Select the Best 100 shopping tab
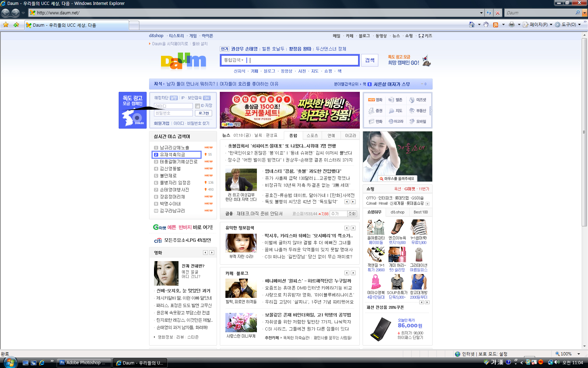This screenshot has width=588, height=368. (421, 212)
